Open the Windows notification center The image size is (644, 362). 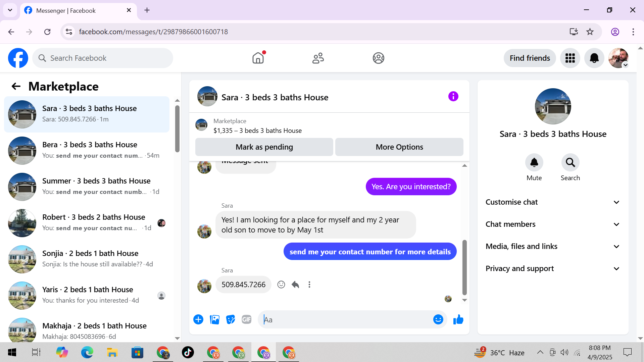coord(627,353)
